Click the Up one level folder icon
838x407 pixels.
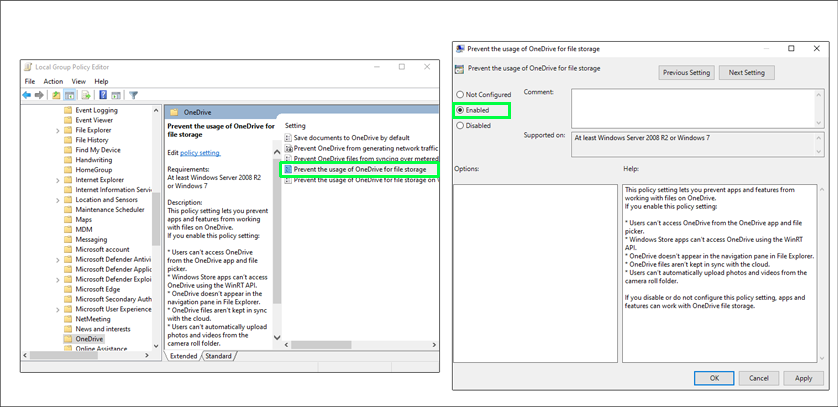[56, 96]
